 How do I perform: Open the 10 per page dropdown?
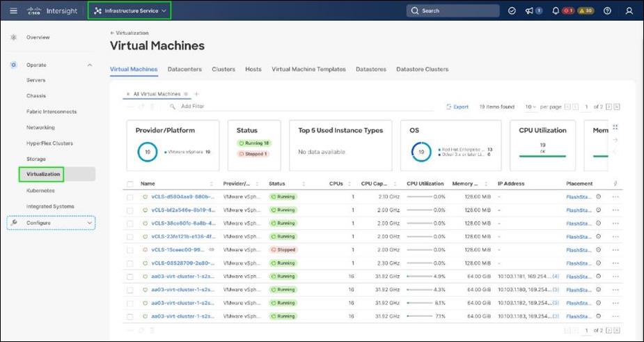531,107
